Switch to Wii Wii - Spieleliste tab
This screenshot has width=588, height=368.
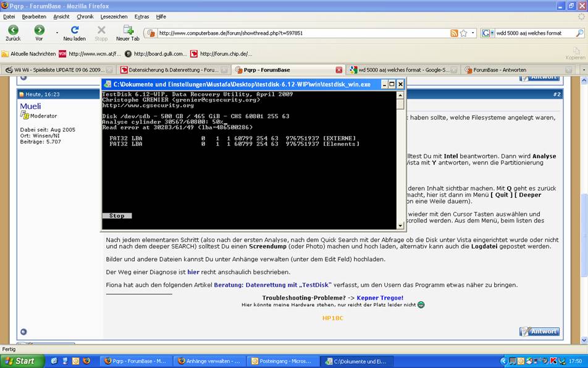(x=59, y=70)
